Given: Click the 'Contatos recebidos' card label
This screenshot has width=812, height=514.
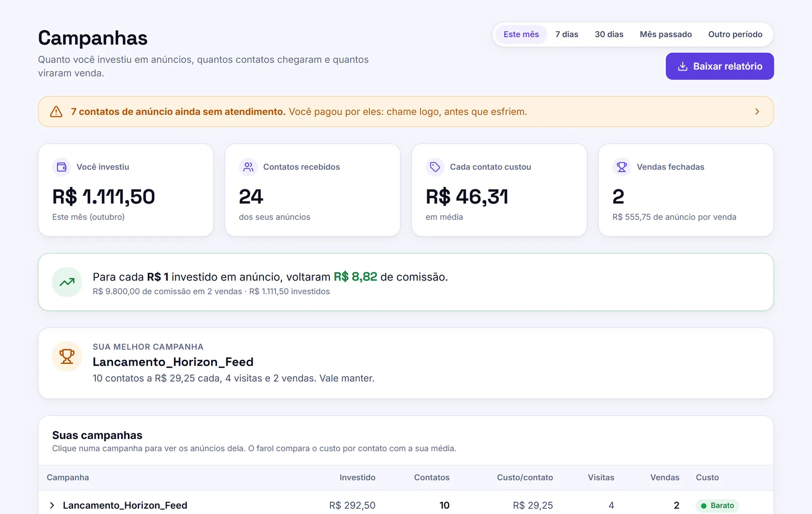Looking at the screenshot, I should pyautogui.click(x=301, y=167).
